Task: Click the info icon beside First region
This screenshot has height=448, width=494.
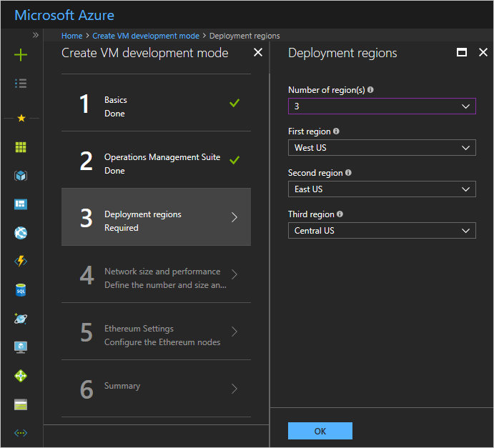Action: pyautogui.click(x=337, y=131)
